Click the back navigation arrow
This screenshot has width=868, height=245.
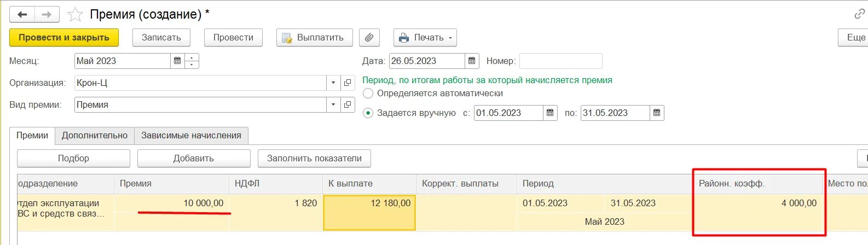click(x=22, y=15)
